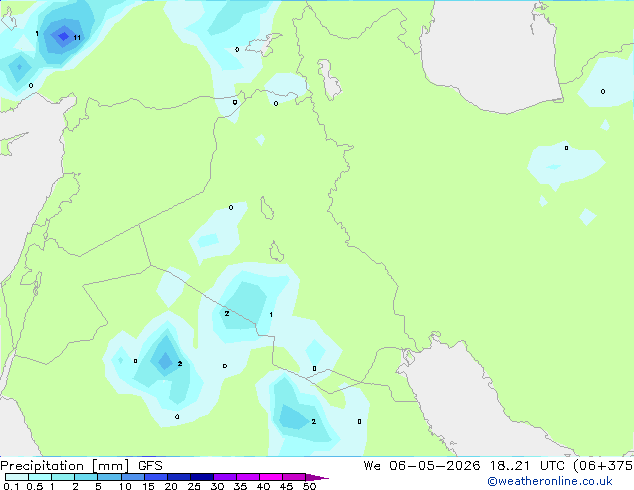This screenshot has height=490, width=634.
Task: Select the legend swatch between 10 and 15
Action: click(133, 477)
